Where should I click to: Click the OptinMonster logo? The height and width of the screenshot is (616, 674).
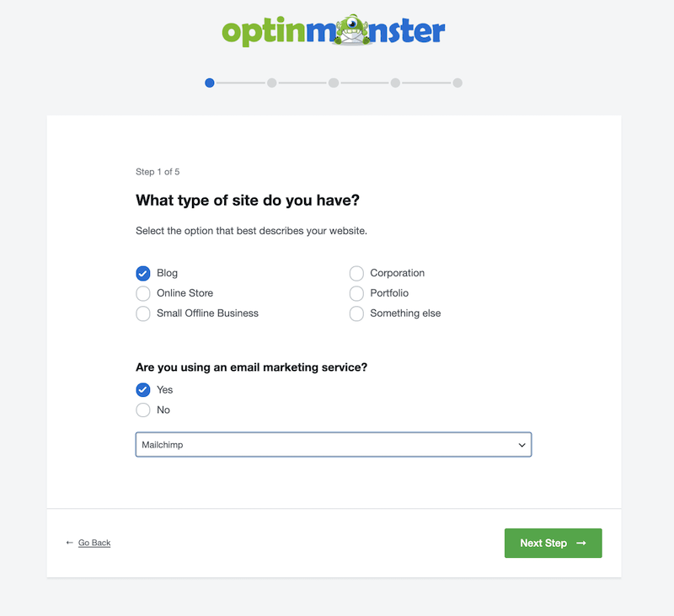[334, 29]
